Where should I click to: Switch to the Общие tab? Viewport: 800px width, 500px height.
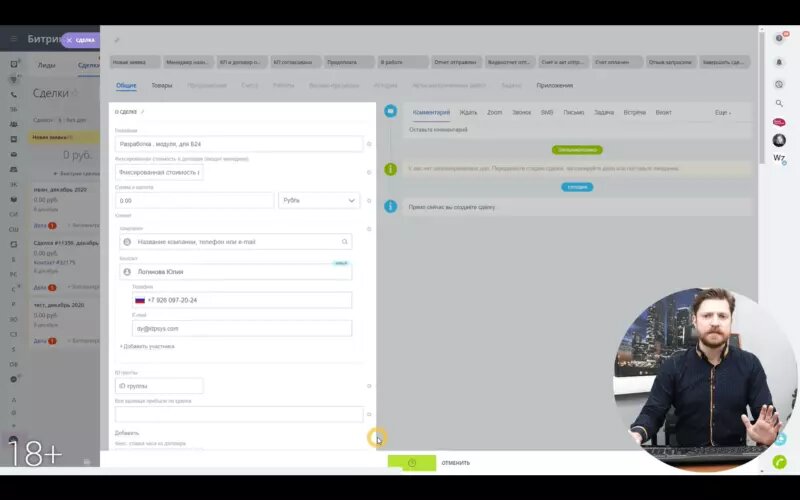coord(126,86)
